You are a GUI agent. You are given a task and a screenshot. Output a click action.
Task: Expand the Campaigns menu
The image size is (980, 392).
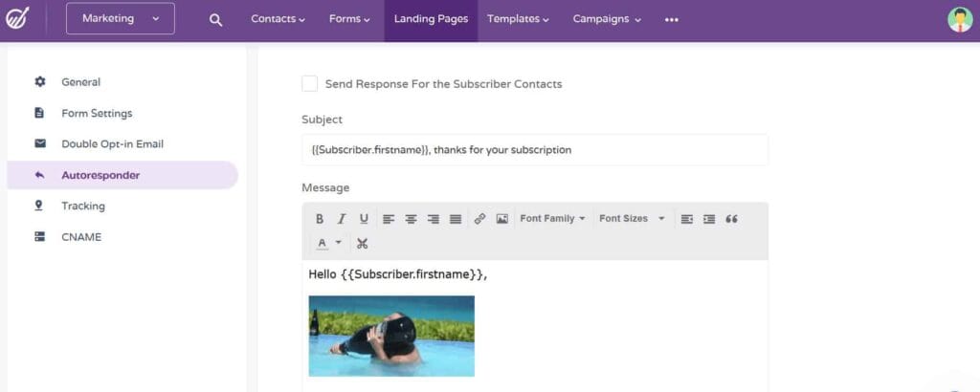tap(607, 19)
